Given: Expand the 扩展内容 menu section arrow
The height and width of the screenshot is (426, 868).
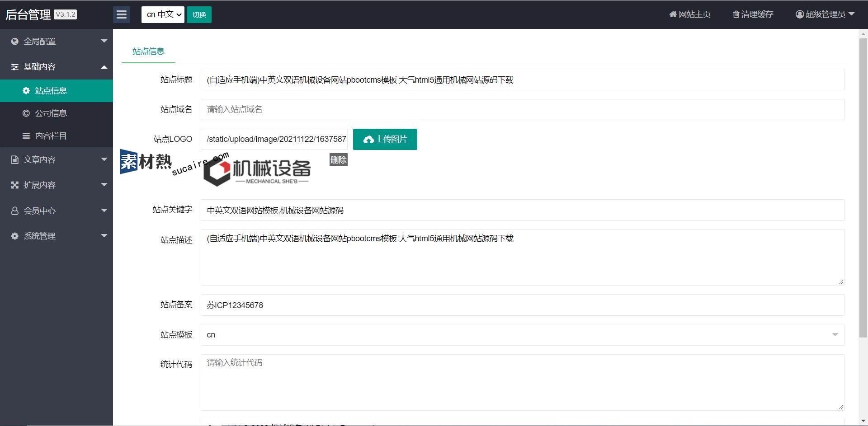Looking at the screenshot, I should click(x=104, y=185).
